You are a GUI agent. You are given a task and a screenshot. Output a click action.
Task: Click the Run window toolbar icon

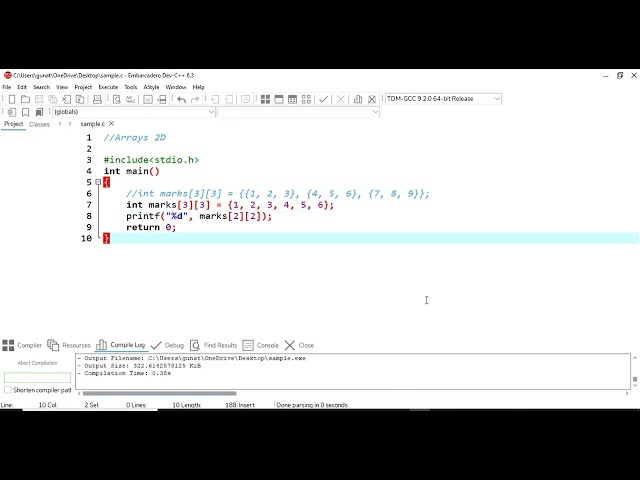click(x=279, y=99)
